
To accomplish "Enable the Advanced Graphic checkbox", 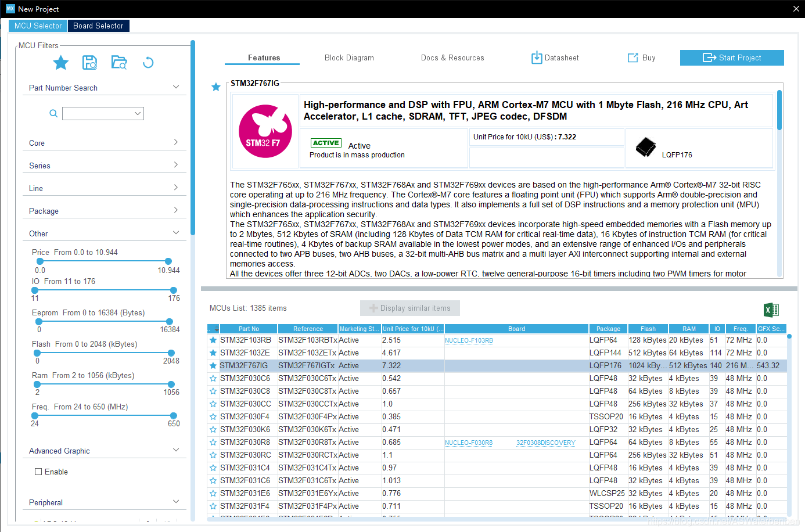I will 38,472.
